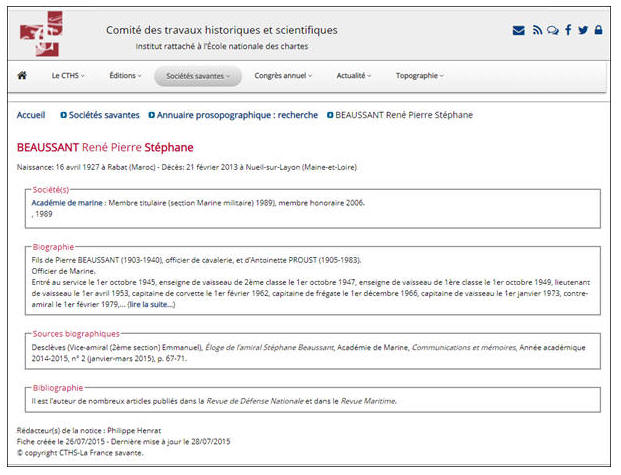Open the Actualité menu
This screenshot has height=475, width=621.
point(354,76)
